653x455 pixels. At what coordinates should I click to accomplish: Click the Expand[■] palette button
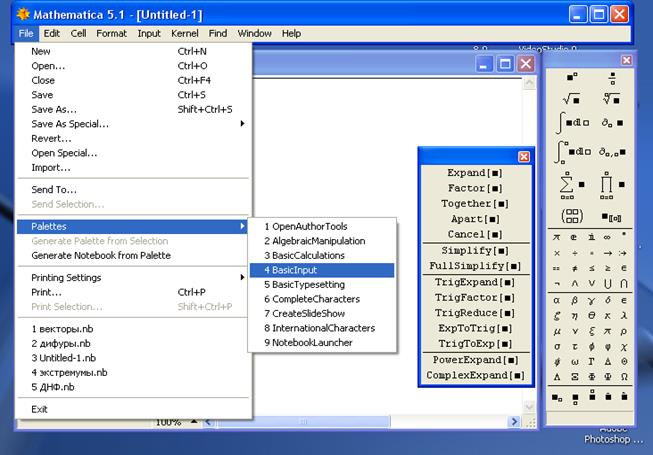[x=476, y=173]
